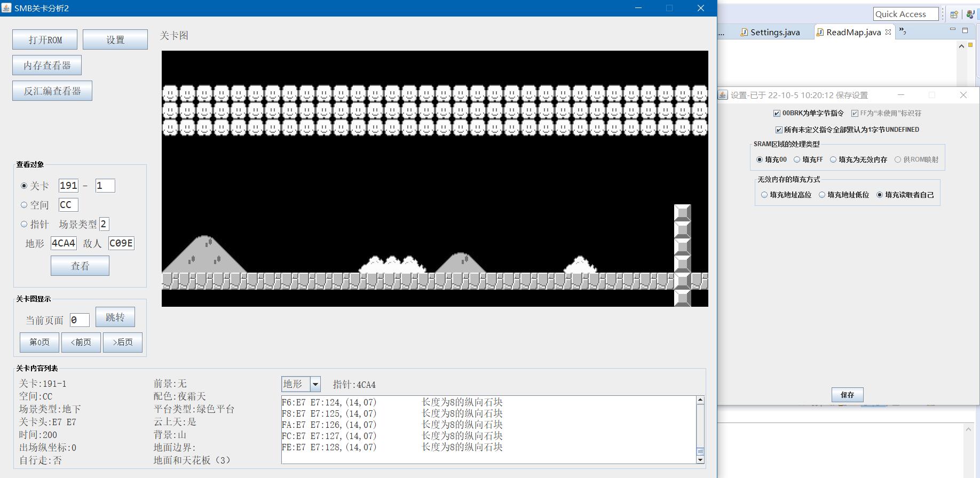
Task: Click the 空间 value field CC
Action: click(x=68, y=205)
